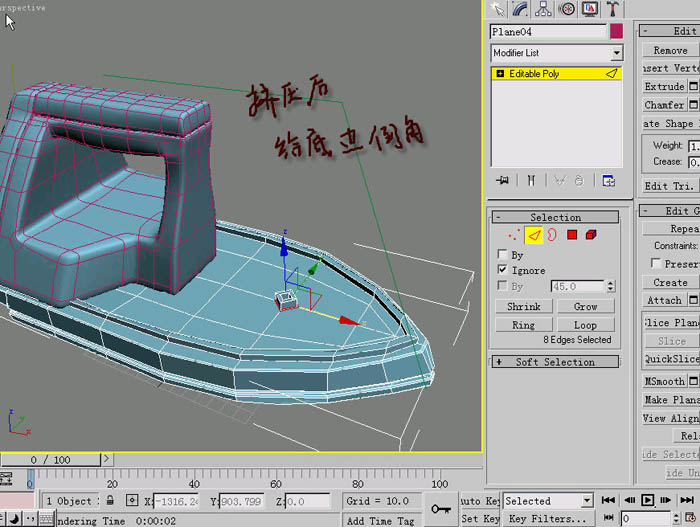Open the Motion command panel tab

click(x=567, y=9)
